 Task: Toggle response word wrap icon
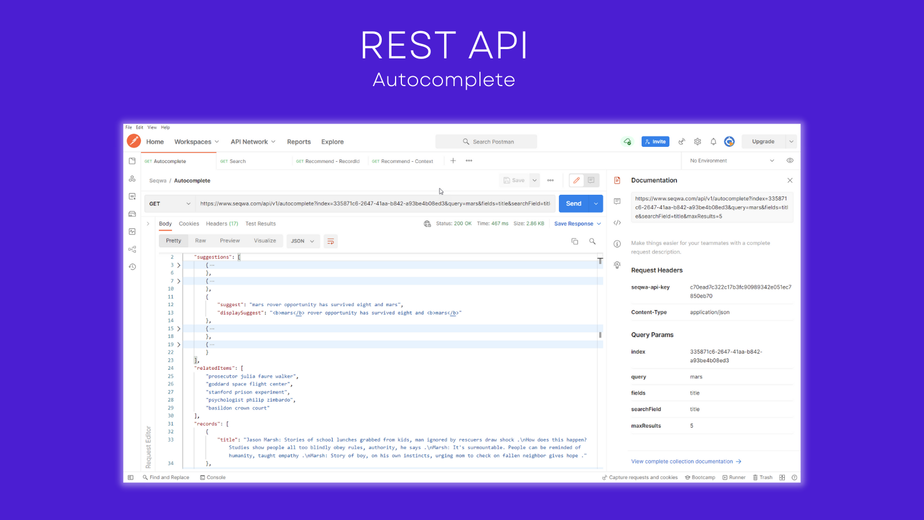click(x=331, y=241)
